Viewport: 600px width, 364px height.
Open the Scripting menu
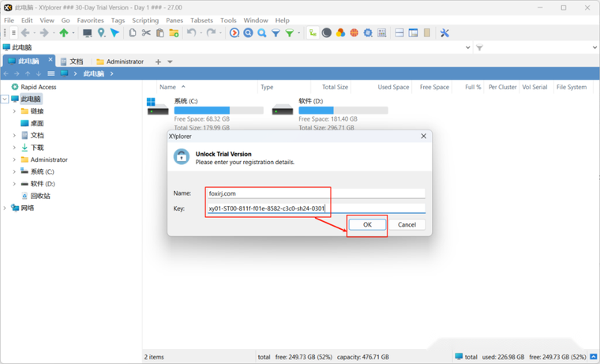[145, 21]
